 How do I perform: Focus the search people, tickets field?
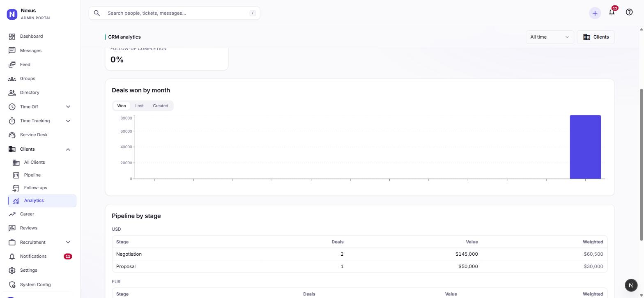tap(174, 13)
